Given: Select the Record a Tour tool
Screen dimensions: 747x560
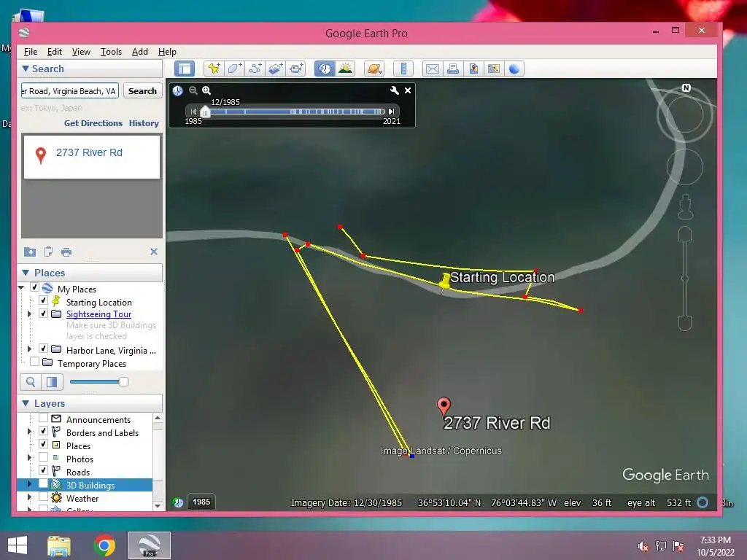Looking at the screenshot, I should pyautogui.click(x=296, y=69).
